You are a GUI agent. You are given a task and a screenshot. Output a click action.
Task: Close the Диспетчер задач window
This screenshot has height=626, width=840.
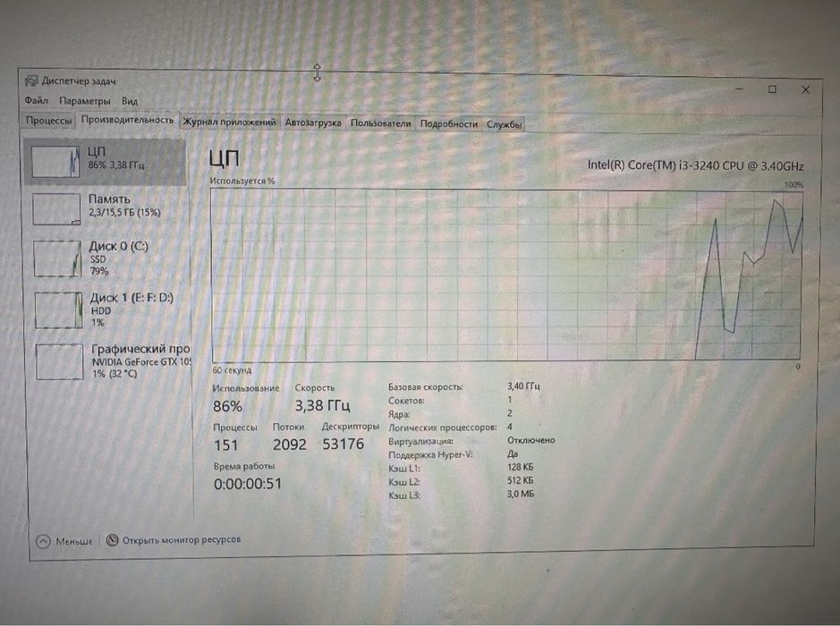tap(805, 90)
